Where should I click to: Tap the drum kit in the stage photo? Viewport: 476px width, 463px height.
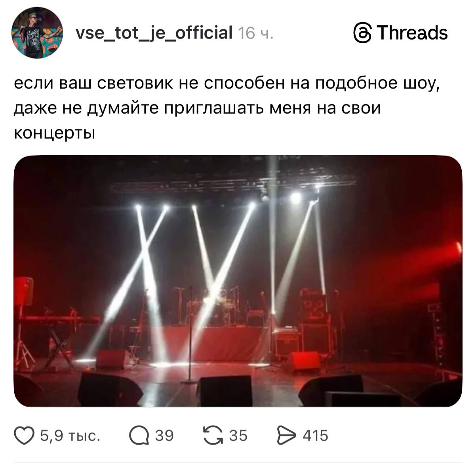pyautogui.click(x=222, y=303)
